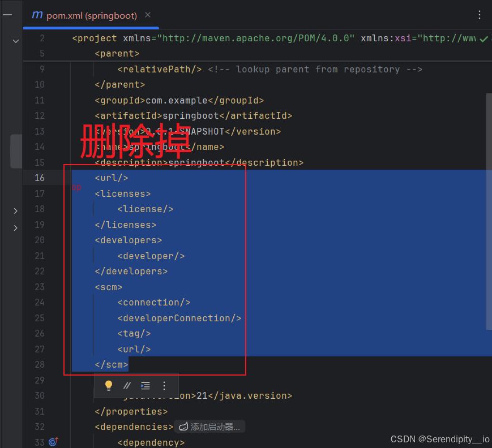This screenshot has width=492, height=448.
Task: Click the sticky <project xmlns> header line
Action: click(274, 38)
